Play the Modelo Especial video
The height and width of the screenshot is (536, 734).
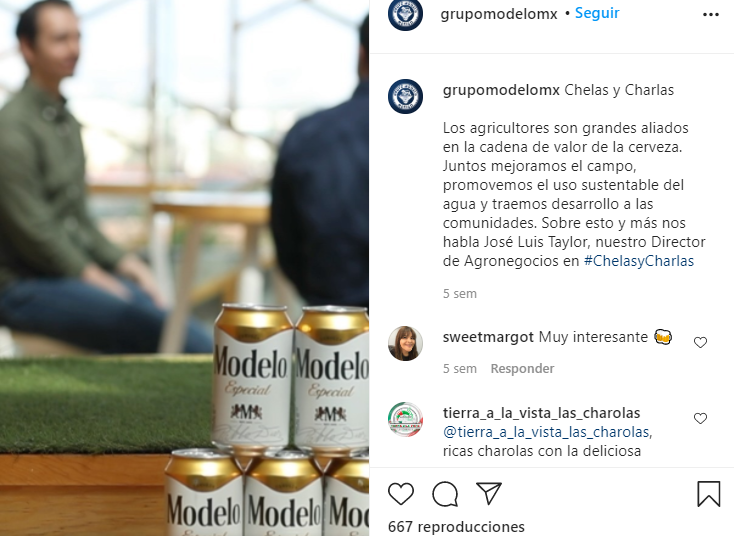[184, 268]
